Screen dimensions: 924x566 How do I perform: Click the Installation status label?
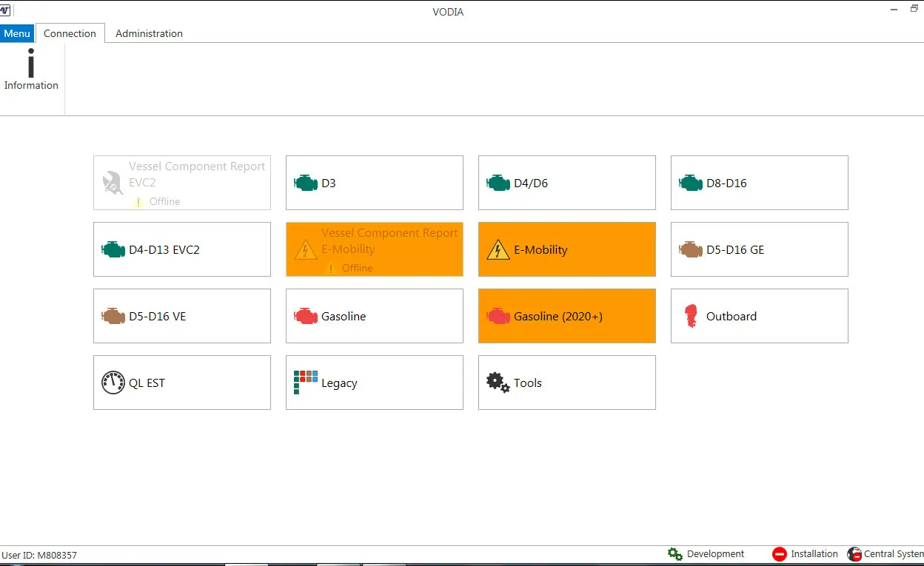(x=814, y=553)
